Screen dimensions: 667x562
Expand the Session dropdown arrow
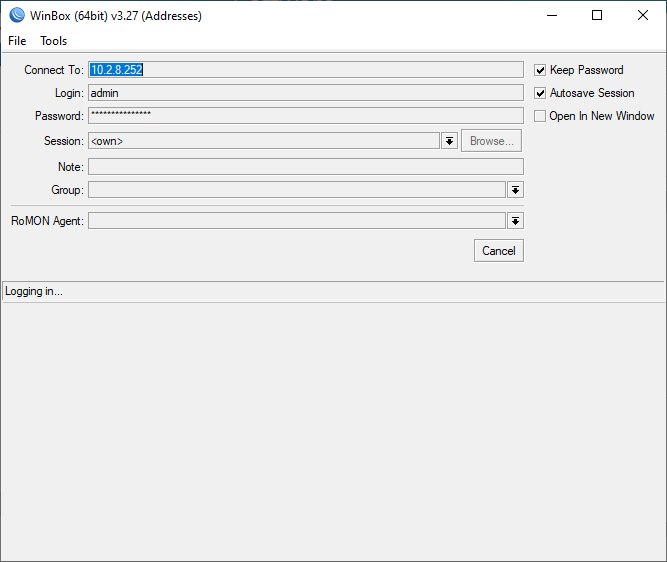coord(449,141)
